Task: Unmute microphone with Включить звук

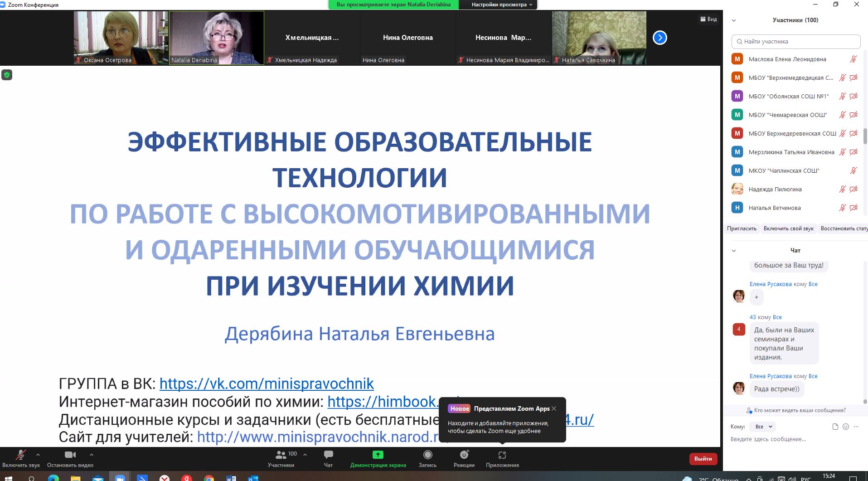Action: click(21, 458)
